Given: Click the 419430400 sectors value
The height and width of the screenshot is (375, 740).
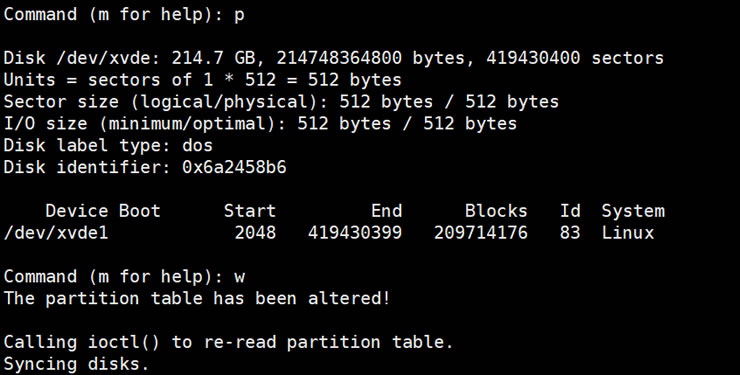Looking at the screenshot, I should click(x=575, y=58).
